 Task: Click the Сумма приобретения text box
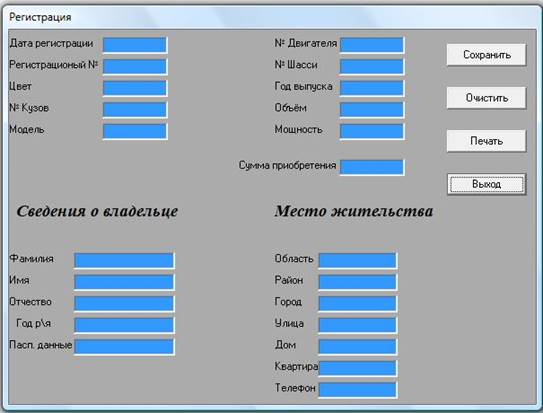(372, 167)
